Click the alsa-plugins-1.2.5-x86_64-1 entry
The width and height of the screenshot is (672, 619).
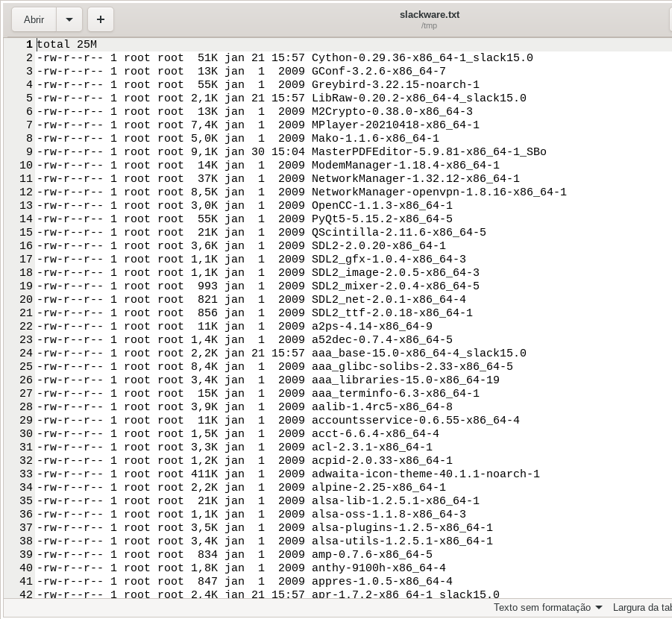tap(402, 528)
